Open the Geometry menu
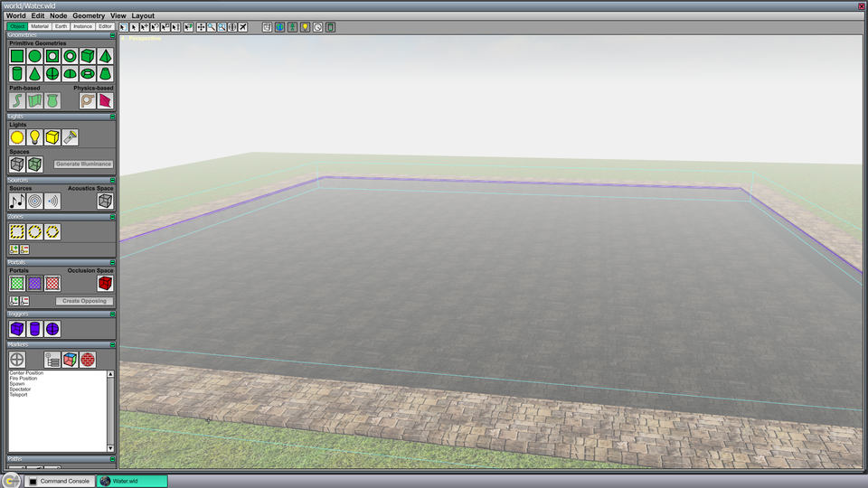This screenshot has width=868, height=488. click(89, 15)
